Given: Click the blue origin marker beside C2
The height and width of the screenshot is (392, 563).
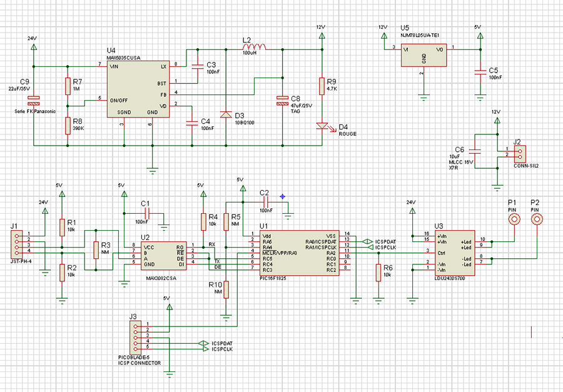Looking at the screenshot, I should (x=283, y=196).
